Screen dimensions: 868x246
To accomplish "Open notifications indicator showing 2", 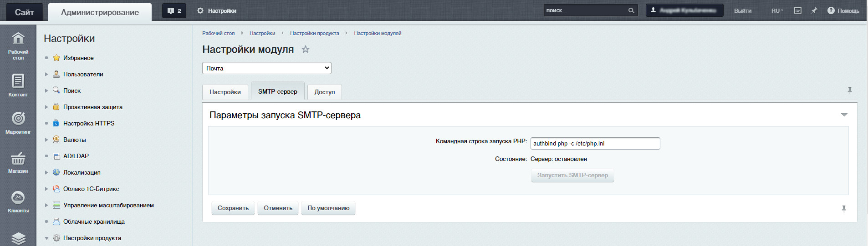I will (174, 10).
